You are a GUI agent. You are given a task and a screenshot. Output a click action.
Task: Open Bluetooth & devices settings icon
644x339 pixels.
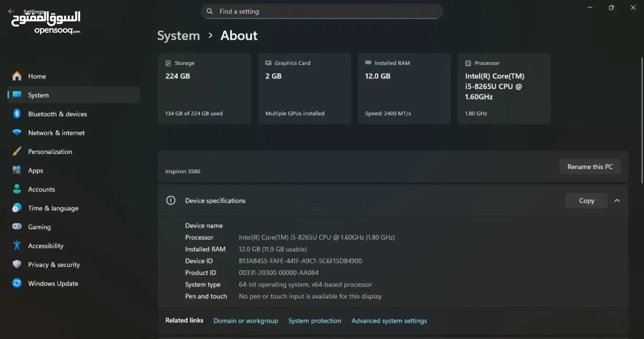(x=17, y=114)
